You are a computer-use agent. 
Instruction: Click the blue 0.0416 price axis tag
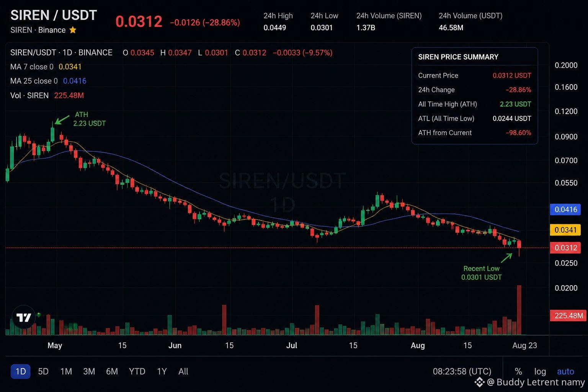(x=565, y=209)
